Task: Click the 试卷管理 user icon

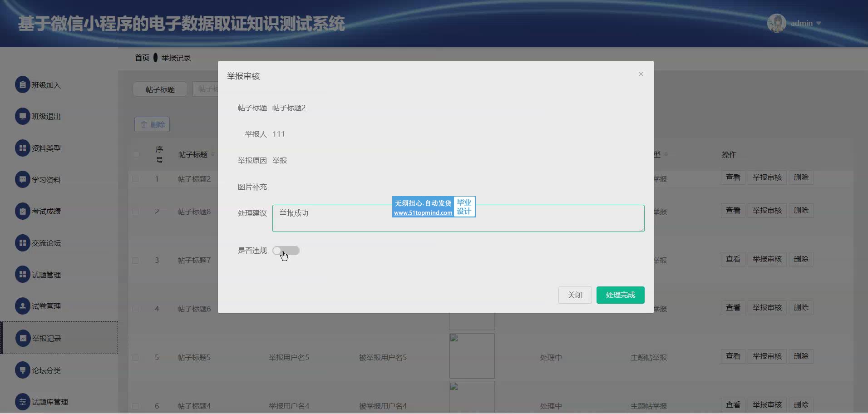Action: [22, 306]
